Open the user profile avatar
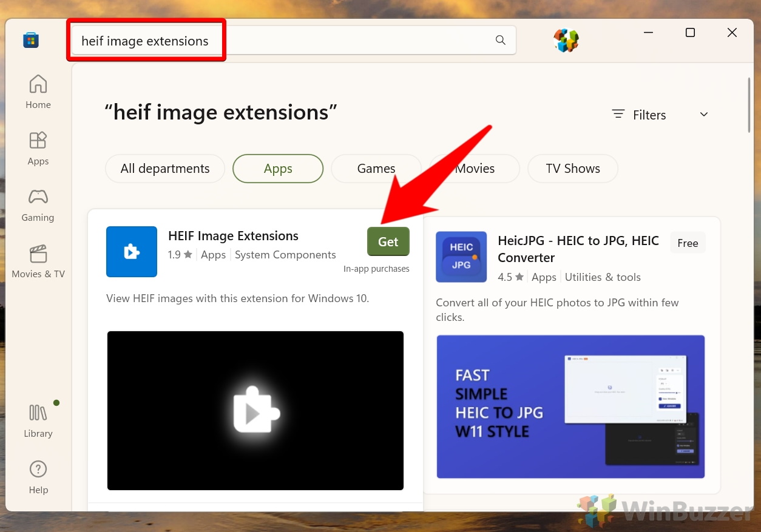Image resolution: width=761 pixels, height=532 pixels. coord(566,40)
